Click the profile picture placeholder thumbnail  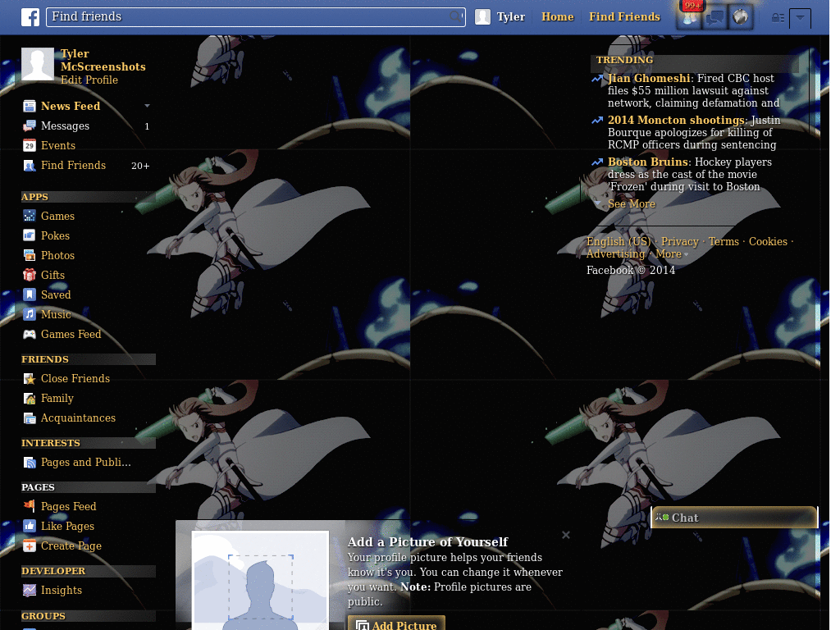tap(260, 580)
